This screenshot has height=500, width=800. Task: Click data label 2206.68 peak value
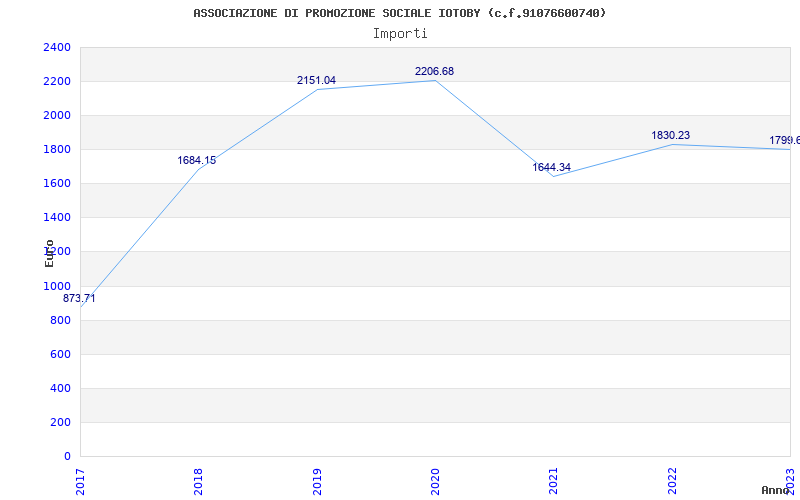pyautogui.click(x=434, y=71)
